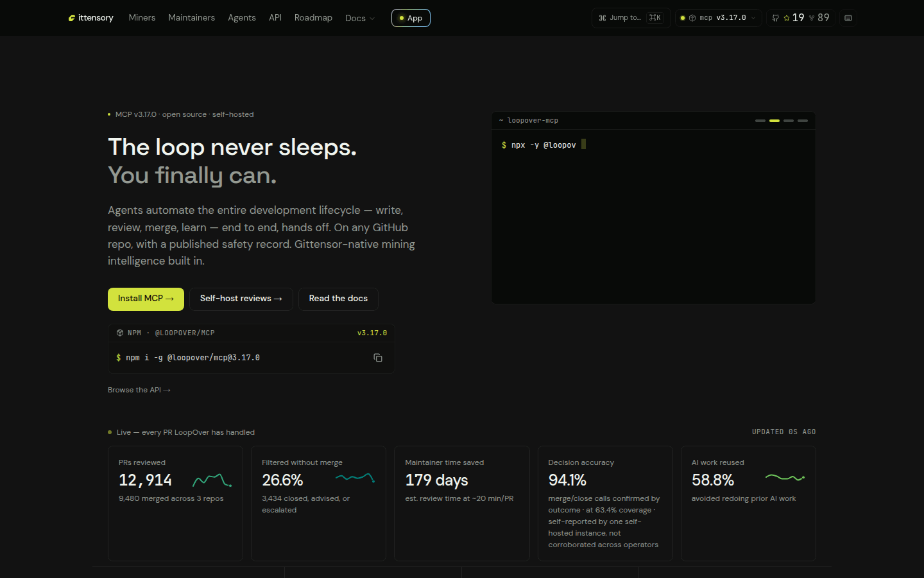Click the ittensory logo in the header
Screen dimensions: 924x578
[90, 18]
